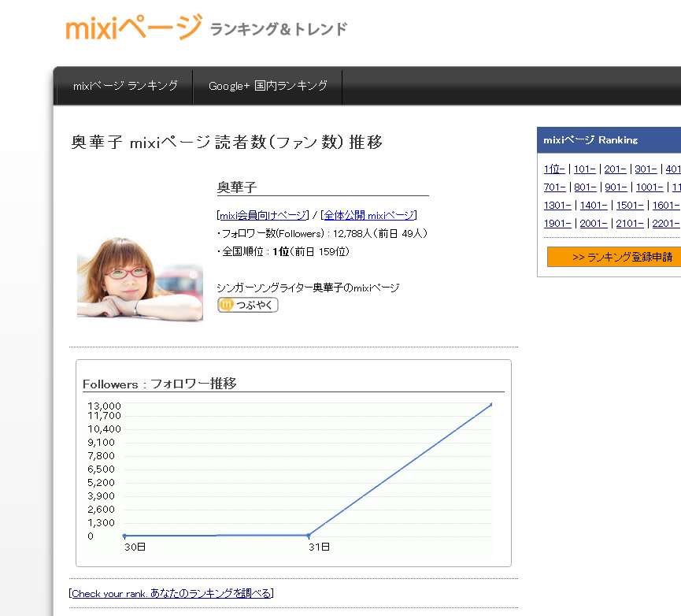Click the シンガーソングライター奥華子 description text
Image resolution: width=681 pixels, height=616 pixels.
[308, 288]
